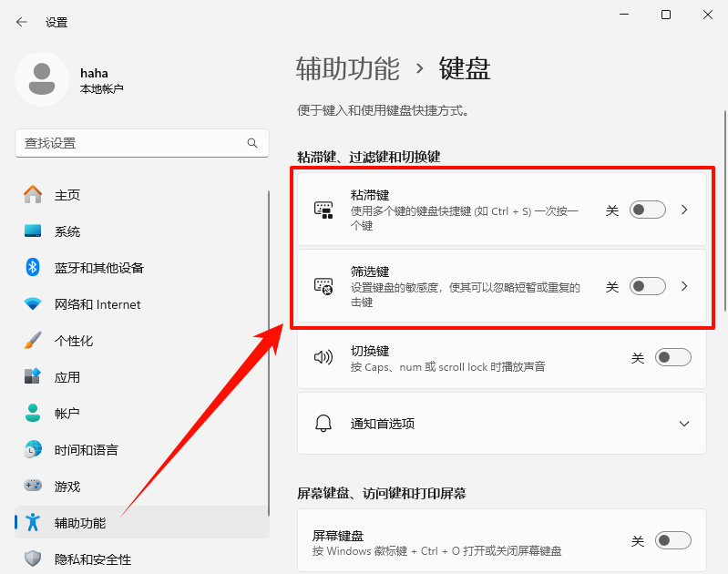728x574 pixels.
Task: Click the Bluetooth icon in sidebar
Action: coord(33,267)
